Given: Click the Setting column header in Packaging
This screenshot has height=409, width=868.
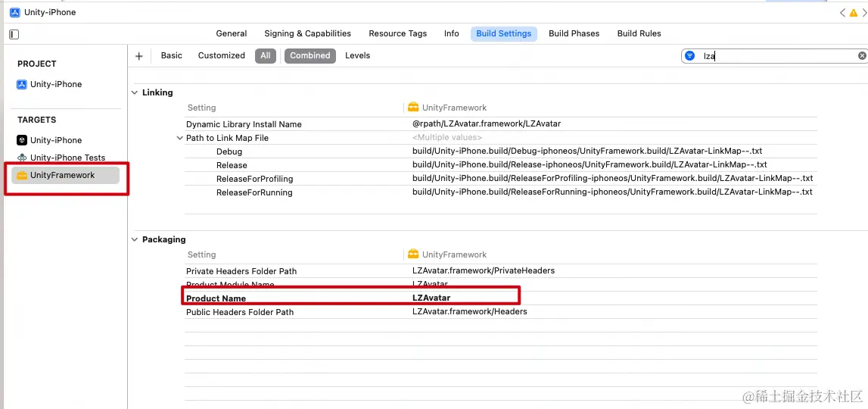Looking at the screenshot, I should pyautogui.click(x=201, y=254).
